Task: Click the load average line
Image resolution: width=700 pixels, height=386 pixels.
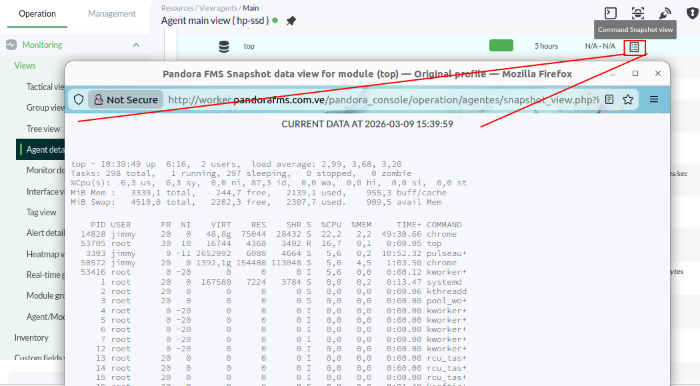Action: click(236, 164)
